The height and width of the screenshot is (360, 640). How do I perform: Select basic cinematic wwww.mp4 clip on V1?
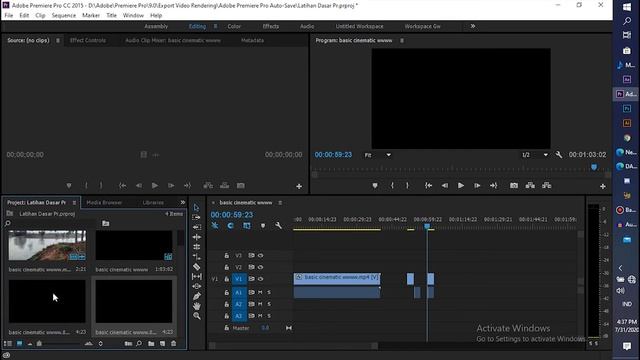click(x=337, y=279)
